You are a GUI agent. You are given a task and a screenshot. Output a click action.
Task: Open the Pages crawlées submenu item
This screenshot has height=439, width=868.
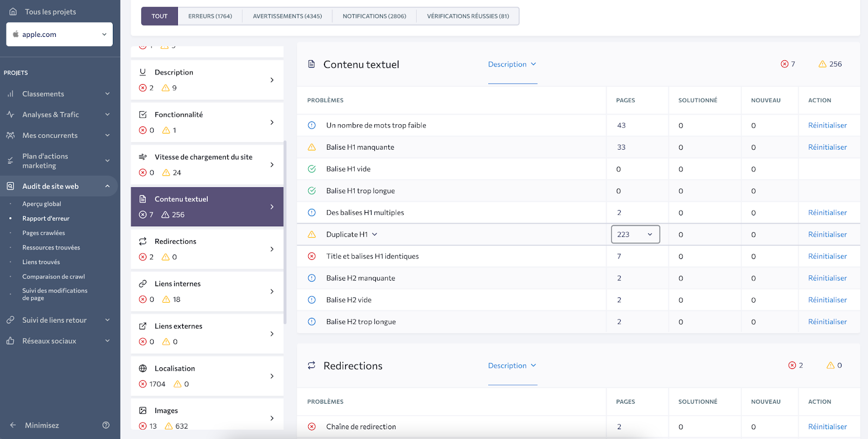tap(43, 233)
